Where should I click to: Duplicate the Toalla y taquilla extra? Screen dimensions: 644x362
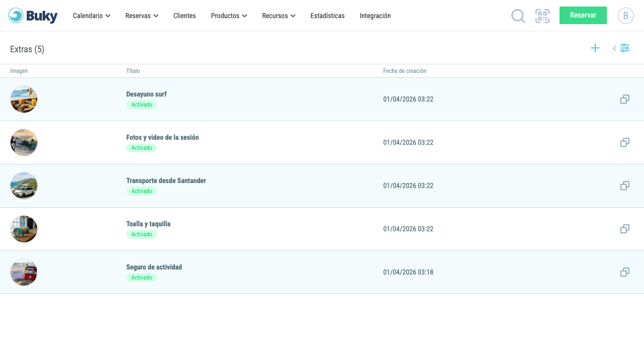pyautogui.click(x=625, y=229)
